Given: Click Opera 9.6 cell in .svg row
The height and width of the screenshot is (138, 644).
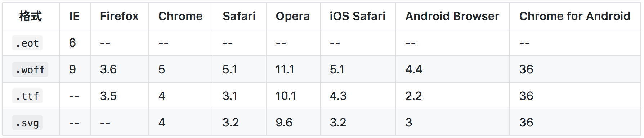Looking at the screenshot, I should [284, 123].
